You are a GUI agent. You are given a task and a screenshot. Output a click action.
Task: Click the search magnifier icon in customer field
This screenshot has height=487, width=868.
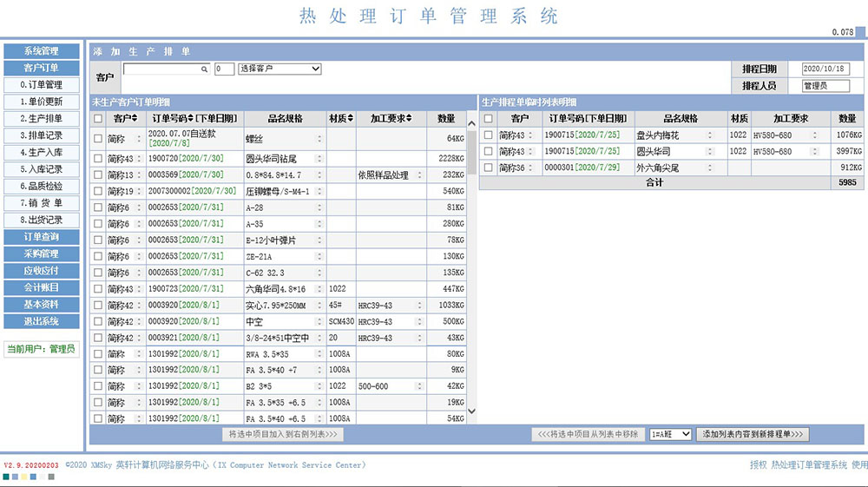click(205, 69)
